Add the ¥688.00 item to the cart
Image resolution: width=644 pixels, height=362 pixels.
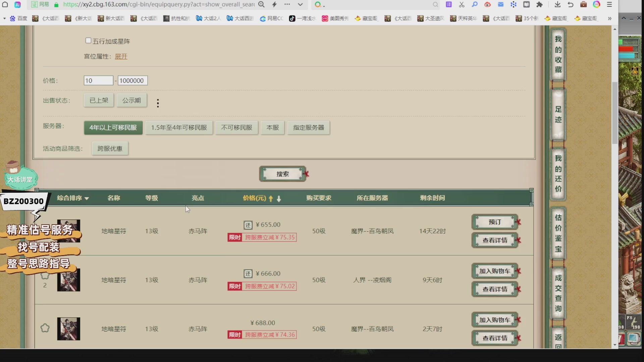[x=495, y=320]
